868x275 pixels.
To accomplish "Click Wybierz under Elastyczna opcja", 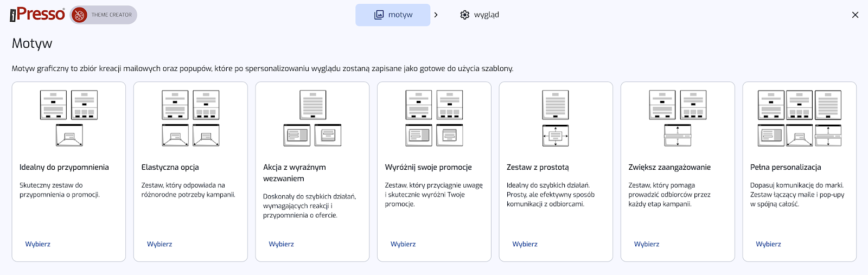I will (x=159, y=244).
